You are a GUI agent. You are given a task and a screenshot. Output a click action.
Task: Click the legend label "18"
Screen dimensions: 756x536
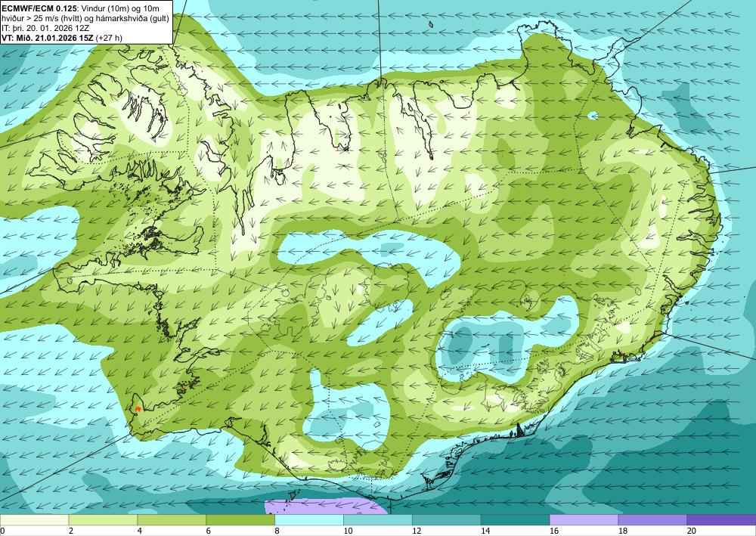click(622, 531)
